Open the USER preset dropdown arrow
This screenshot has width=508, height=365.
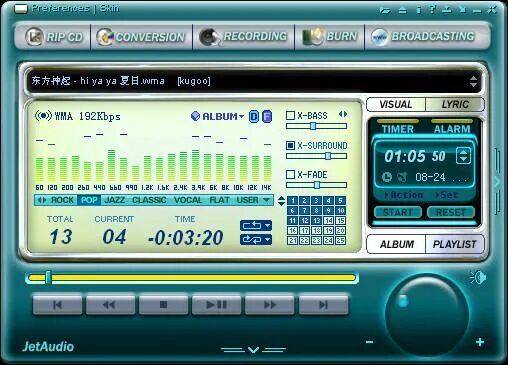point(266,200)
